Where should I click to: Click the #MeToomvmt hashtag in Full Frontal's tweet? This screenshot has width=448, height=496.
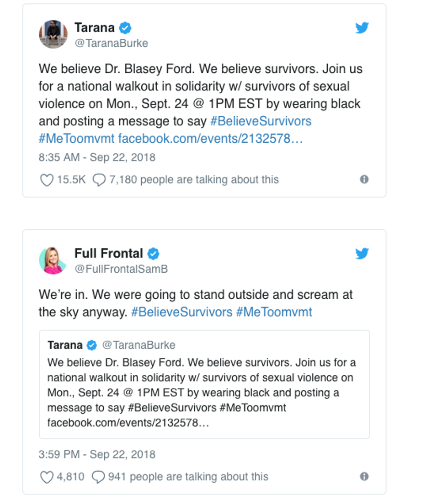[274, 312]
